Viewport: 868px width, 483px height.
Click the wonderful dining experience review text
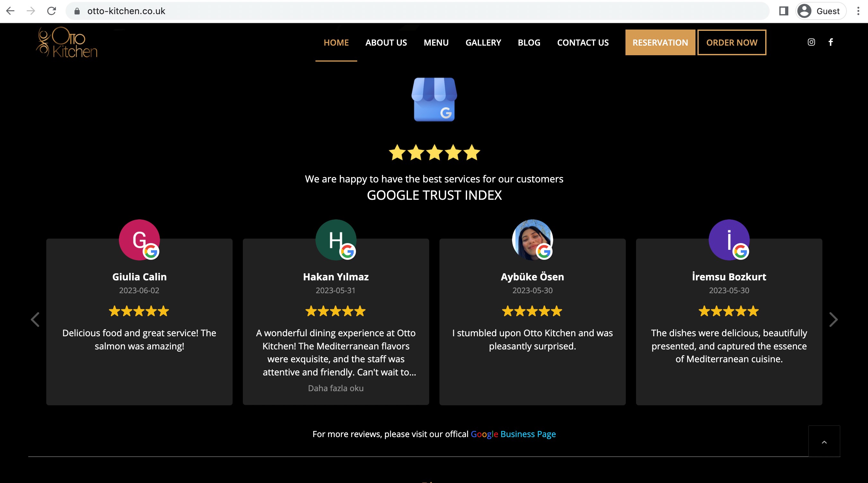[336, 352]
